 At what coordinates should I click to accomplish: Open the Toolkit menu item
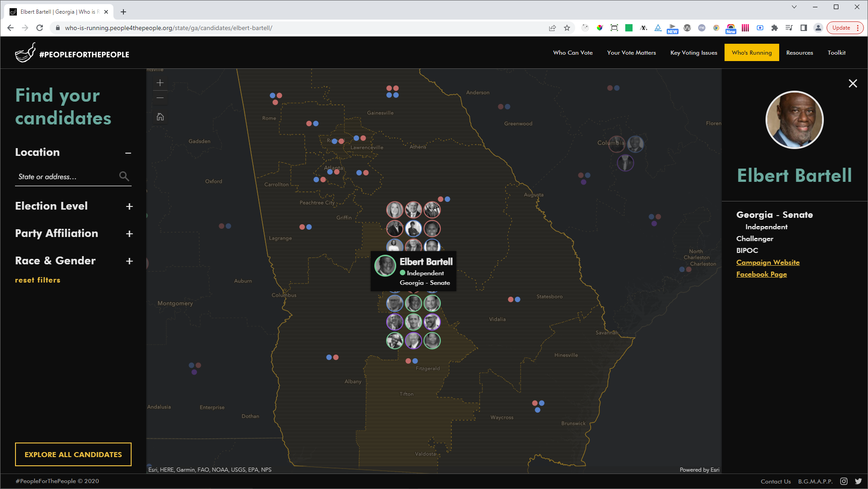pos(836,53)
